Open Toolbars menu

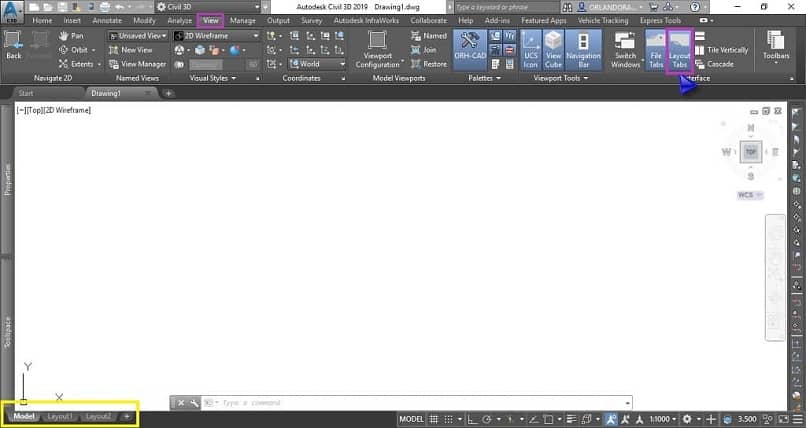pyautogui.click(x=776, y=47)
